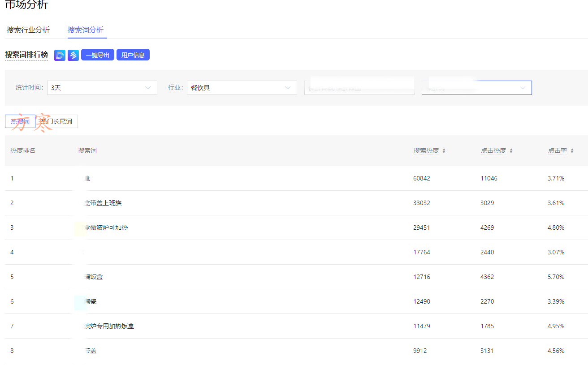Select click heat value 4269
The width and height of the screenshot is (588, 369).
point(487,227)
